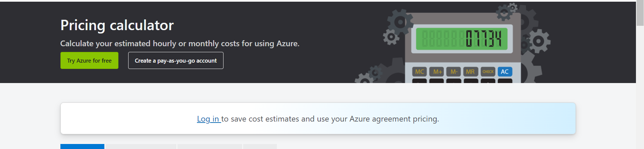Click Create a pay-as-you-go account button
The image size is (644, 149).
[176, 61]
